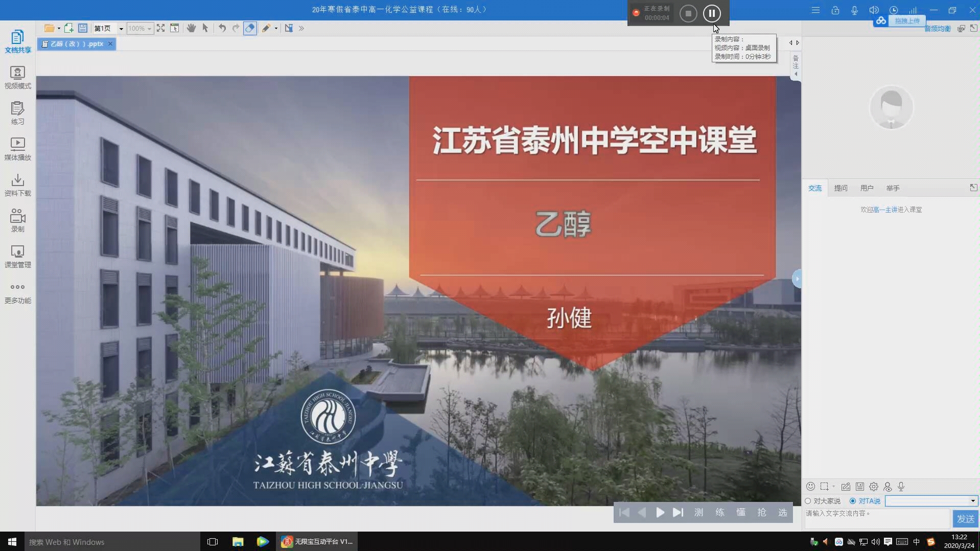This screenshot has height=551, width=980.
Task: Click the 测 button on slide controls
Action: (x=699, y=512)
